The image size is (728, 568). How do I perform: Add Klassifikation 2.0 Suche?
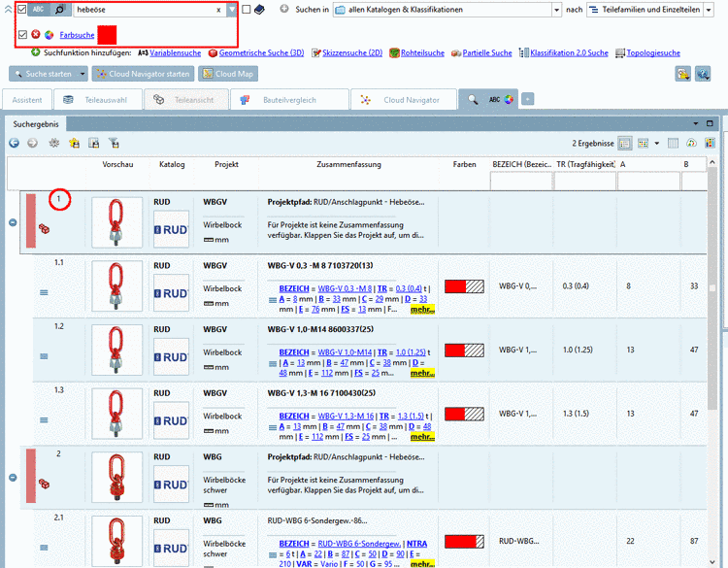click(569, 53)
